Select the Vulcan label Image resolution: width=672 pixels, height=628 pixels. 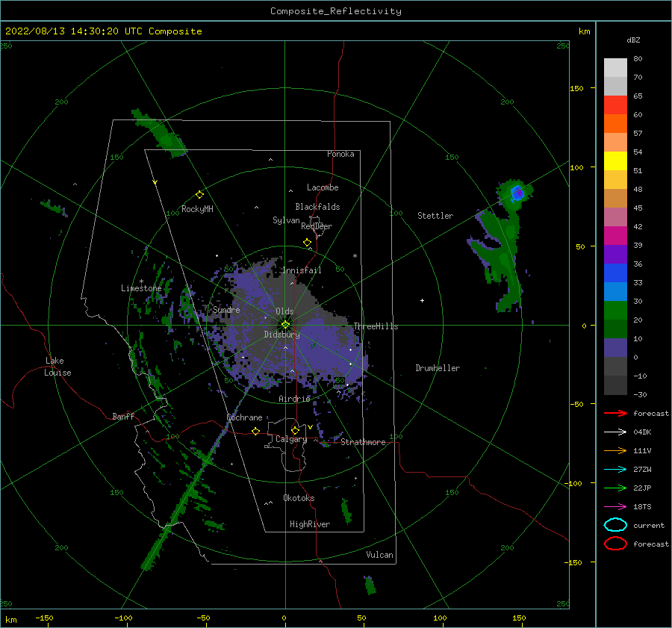(x=379, y=555)
